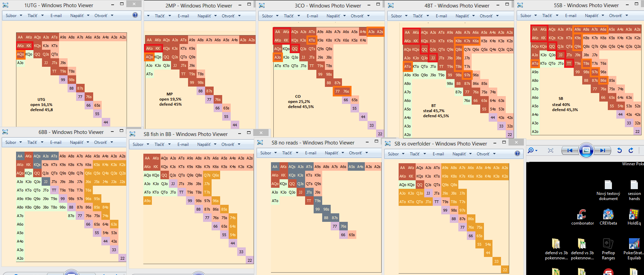
Task: Open Napáliť dropdown in 3CO window
Action: pyautogui.click(x=336, y=16)
